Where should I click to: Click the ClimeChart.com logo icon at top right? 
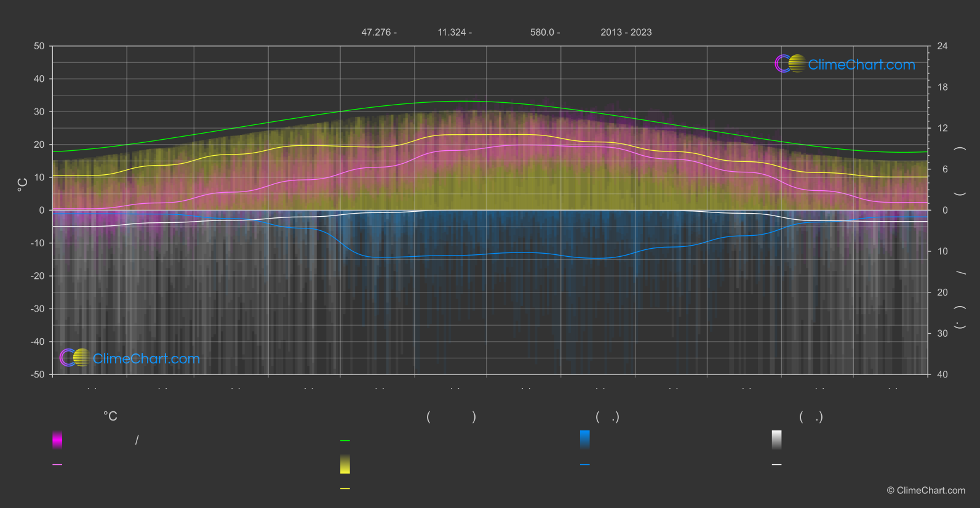tap(790, 64)
